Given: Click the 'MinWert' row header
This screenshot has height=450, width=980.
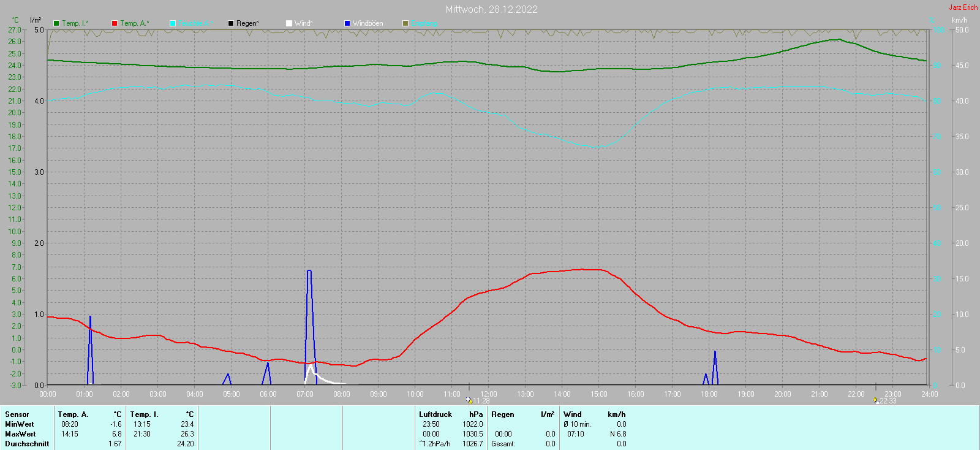Looking at the screenshot, I should [x=20, y=424].
